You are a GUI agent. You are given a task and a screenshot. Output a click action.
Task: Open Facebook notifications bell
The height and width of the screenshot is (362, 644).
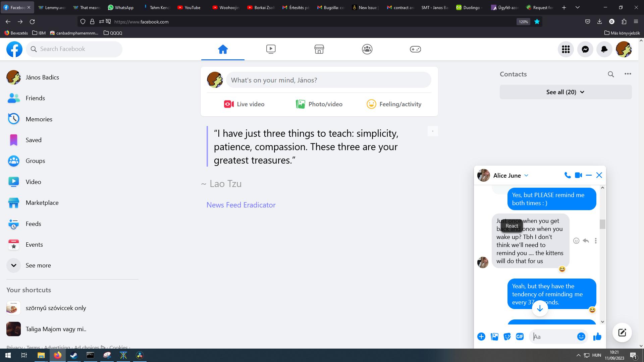pyautogui.click(x=604, y=49)
